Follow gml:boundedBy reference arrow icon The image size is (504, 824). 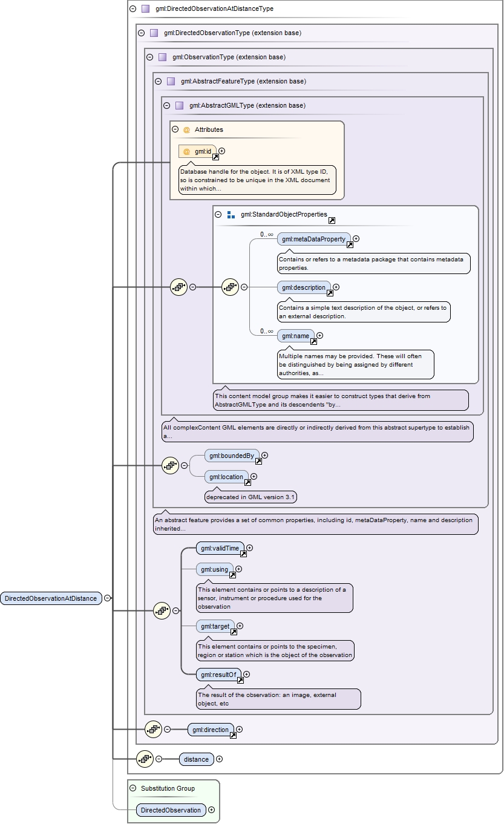pos(258,462)
